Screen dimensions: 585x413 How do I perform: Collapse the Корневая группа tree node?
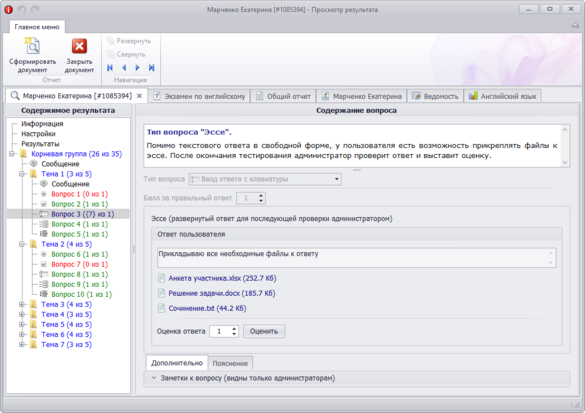[12, 154]
